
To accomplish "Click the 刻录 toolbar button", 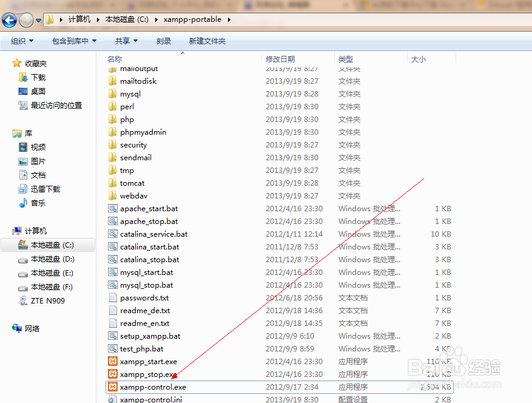I will click(164, 41).
